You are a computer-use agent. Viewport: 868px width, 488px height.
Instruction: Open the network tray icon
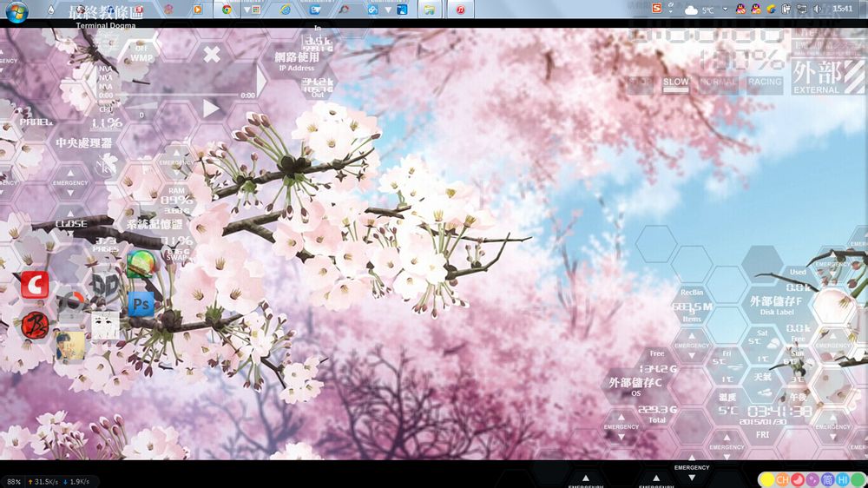(x=801, y=9)
